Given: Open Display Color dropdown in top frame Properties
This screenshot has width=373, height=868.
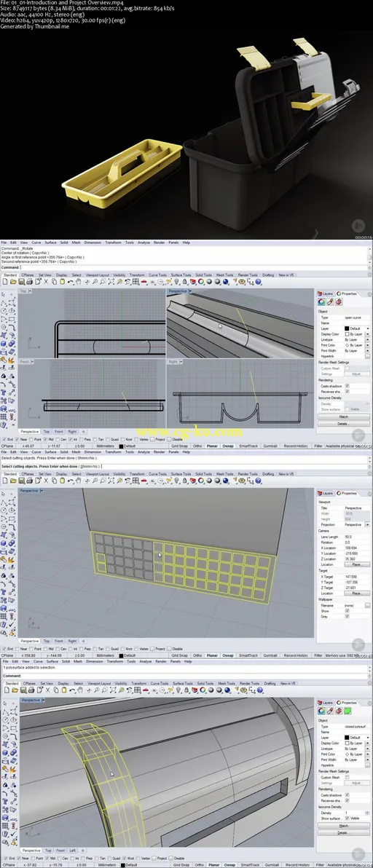Looking at the screenshot, I should [x=367, y=334].
